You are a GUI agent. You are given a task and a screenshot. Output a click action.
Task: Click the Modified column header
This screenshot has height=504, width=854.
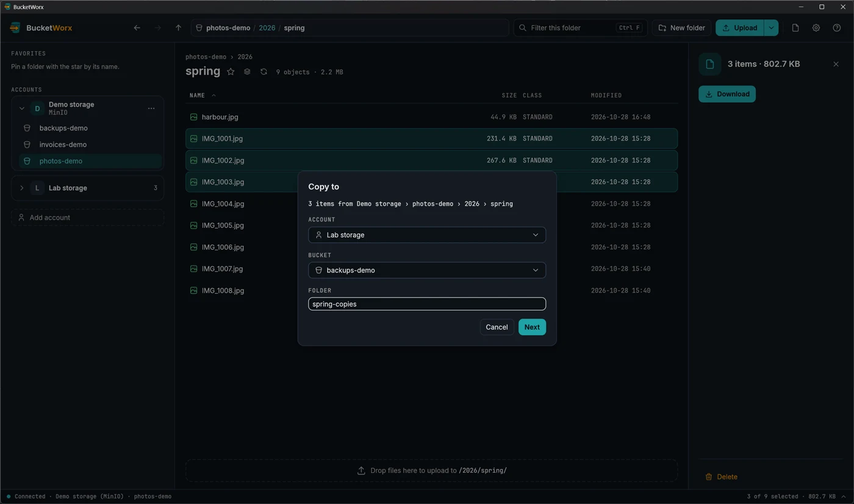coord(606,96)
